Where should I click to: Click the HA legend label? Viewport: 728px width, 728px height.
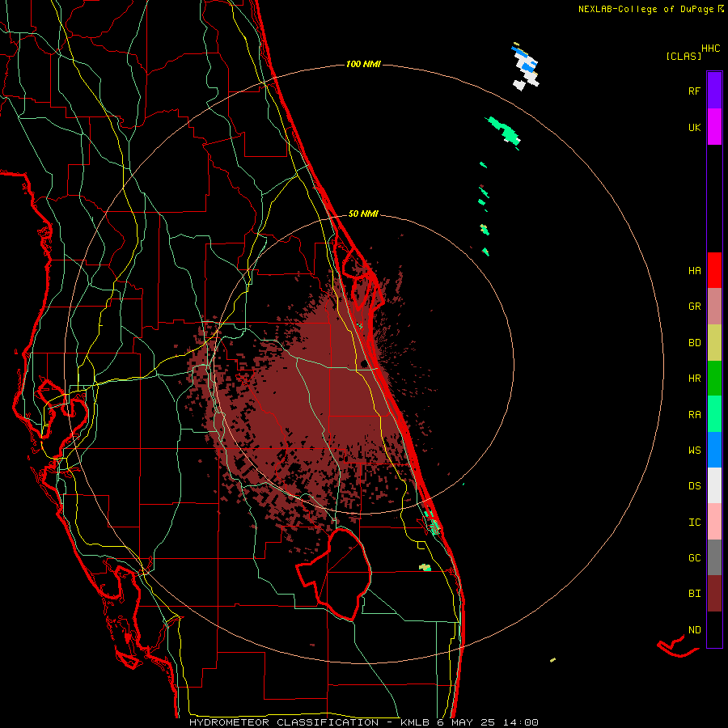(694, 270)
